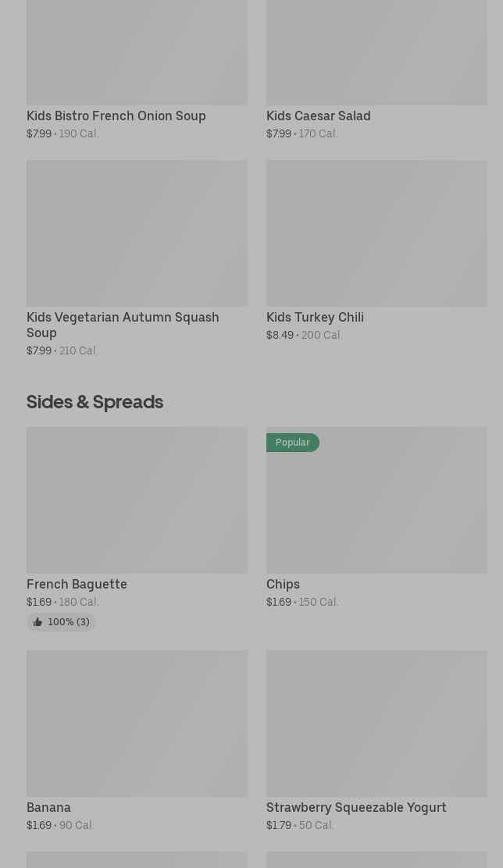Click the French Baguette image placeholder
Image resolution: width=503 pixels, height=868 pixels.
click(x=137, y=500)
